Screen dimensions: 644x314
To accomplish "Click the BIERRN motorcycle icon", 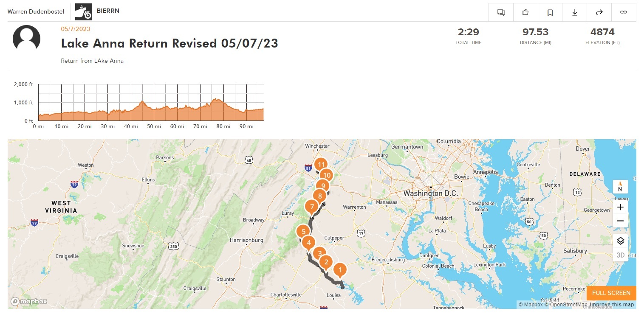I will click(x=83, y=12).
